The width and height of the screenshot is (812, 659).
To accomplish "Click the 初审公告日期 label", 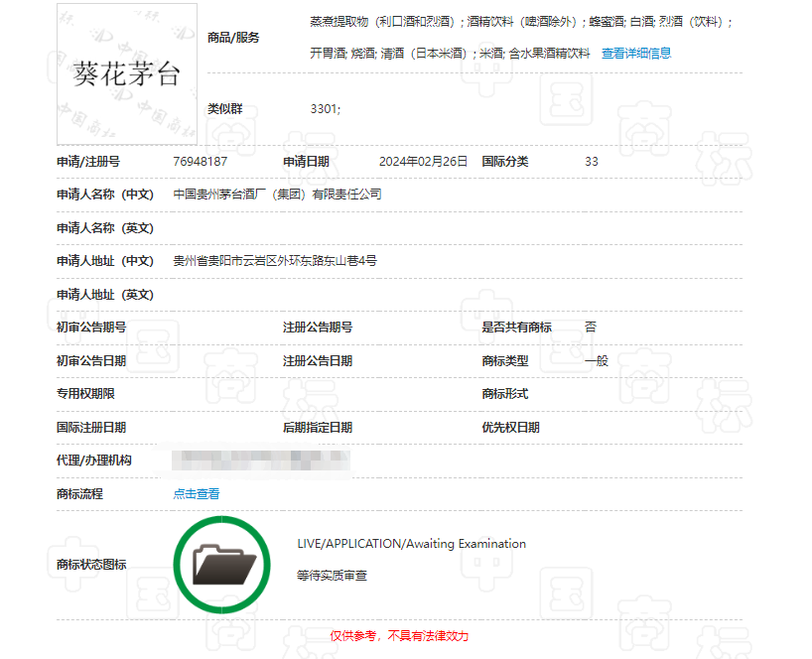I will 91,361.
